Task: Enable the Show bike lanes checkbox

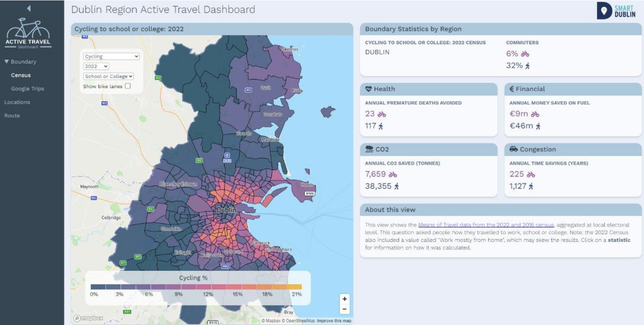Action: 128,86
